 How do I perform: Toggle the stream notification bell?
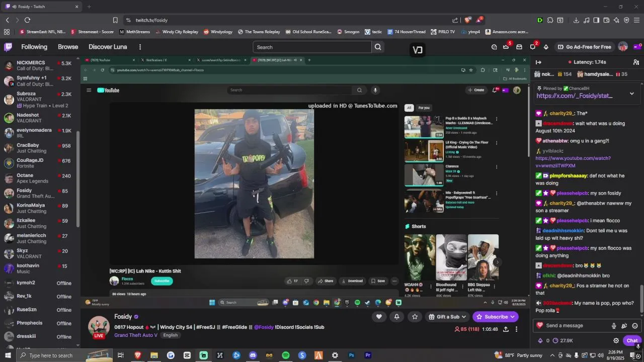396,316
